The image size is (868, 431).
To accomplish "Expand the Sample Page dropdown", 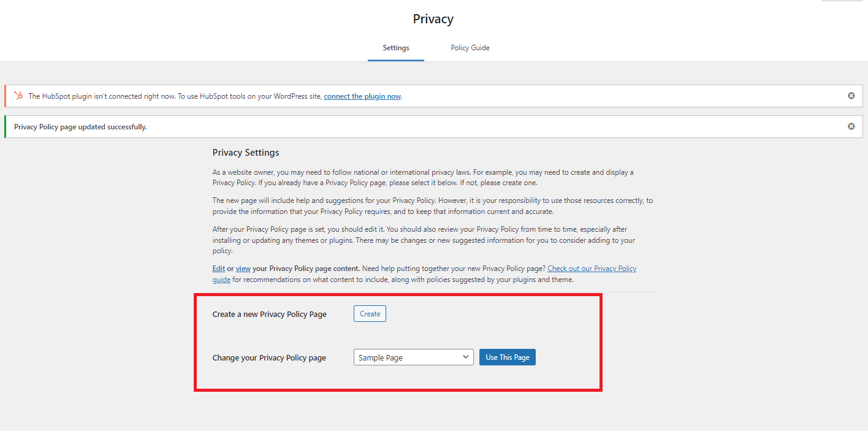I will click(414, 357).
